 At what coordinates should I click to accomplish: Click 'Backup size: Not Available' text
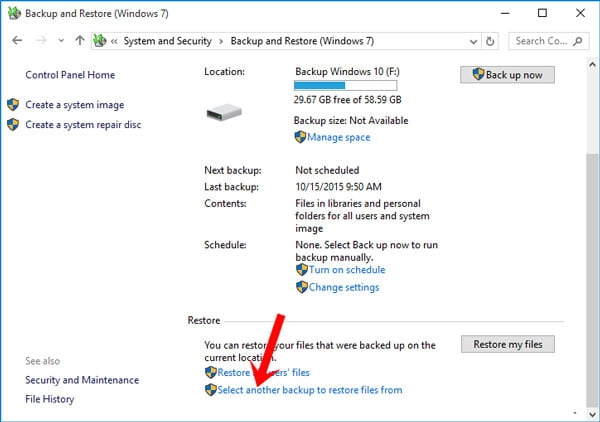tap(351, 121)
